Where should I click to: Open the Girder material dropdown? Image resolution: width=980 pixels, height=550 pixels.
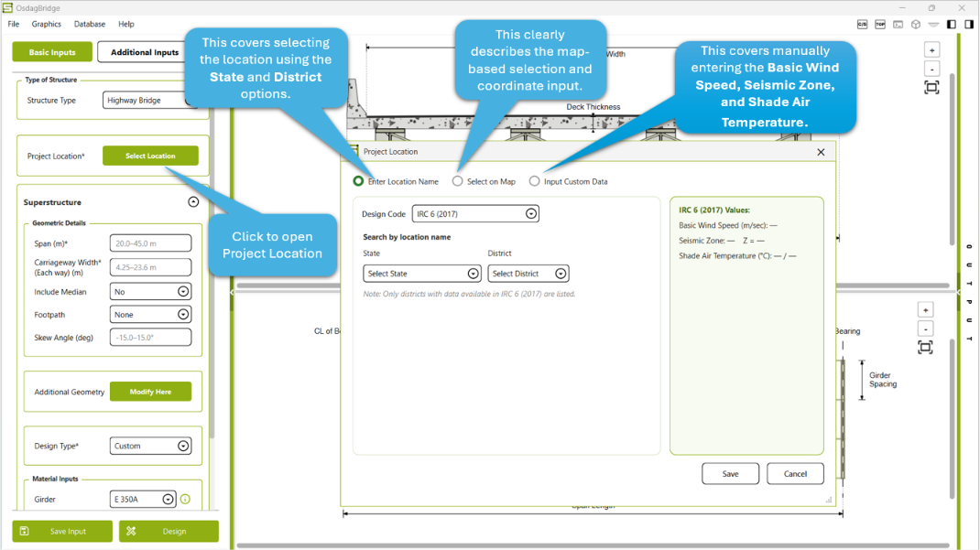click(x=143, y=500)
